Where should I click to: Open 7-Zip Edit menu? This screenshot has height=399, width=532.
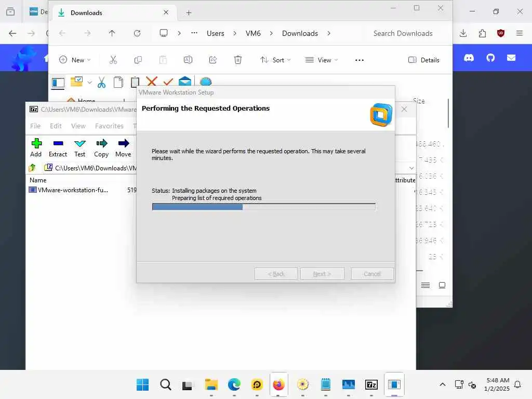click(x=56, y=126)
